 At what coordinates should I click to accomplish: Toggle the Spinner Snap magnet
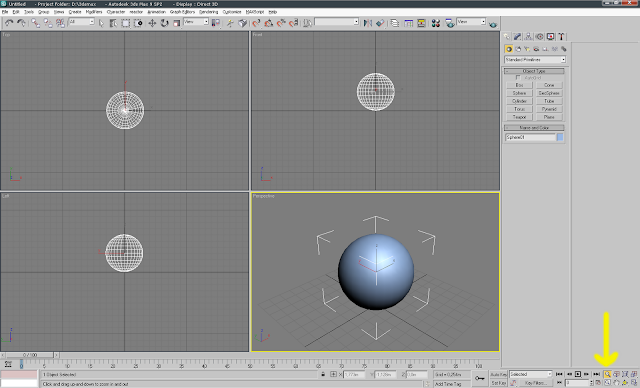pyautogui.click(x=293, y=23)
